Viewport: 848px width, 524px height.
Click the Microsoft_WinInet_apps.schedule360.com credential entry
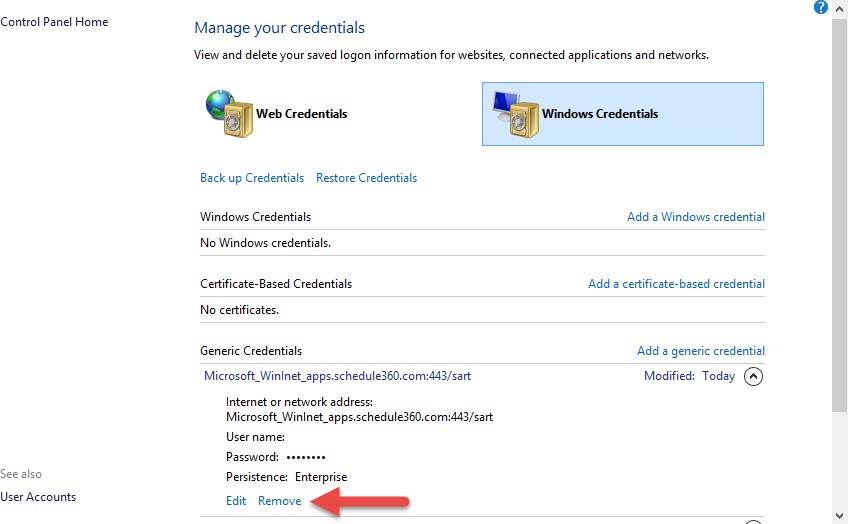click(337, 376)
